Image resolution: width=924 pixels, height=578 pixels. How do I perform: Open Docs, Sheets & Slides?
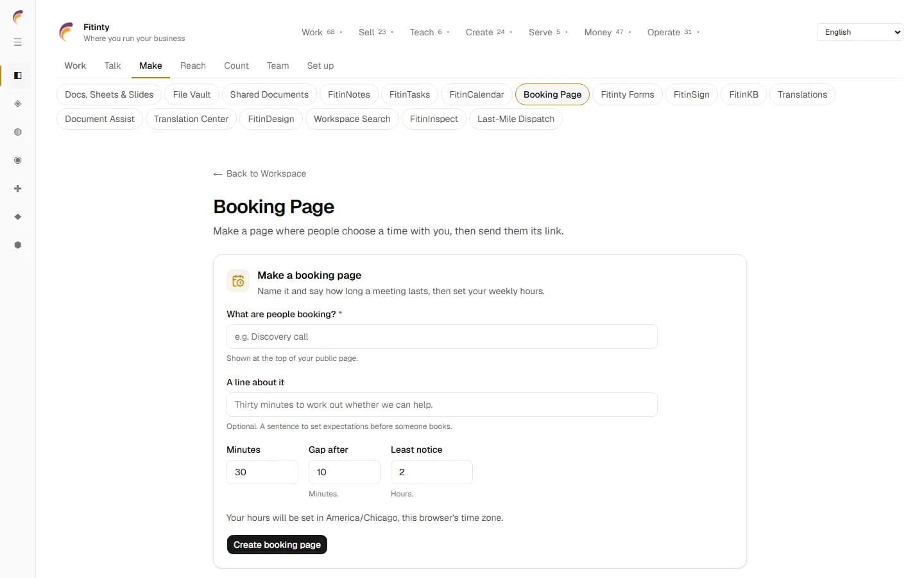point(109,94)
